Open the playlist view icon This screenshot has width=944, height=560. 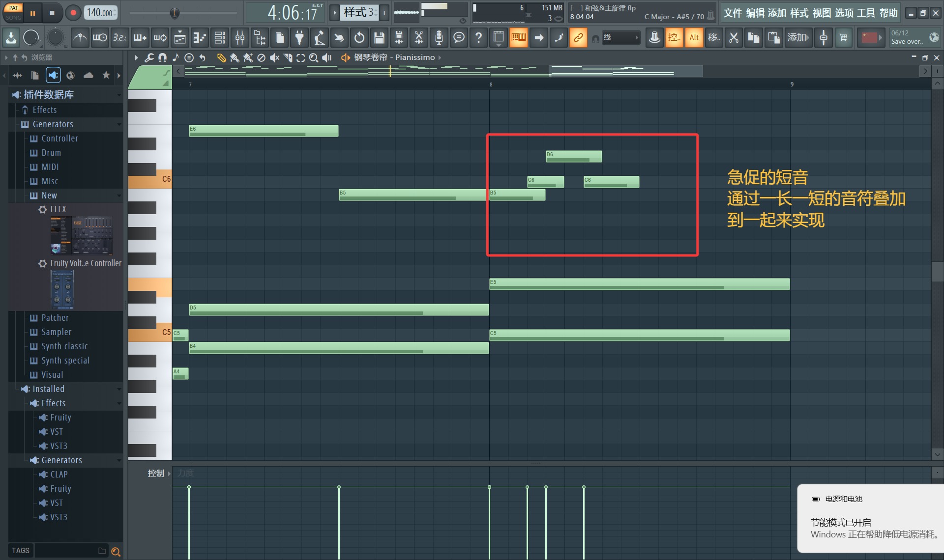tap(180, 38)
